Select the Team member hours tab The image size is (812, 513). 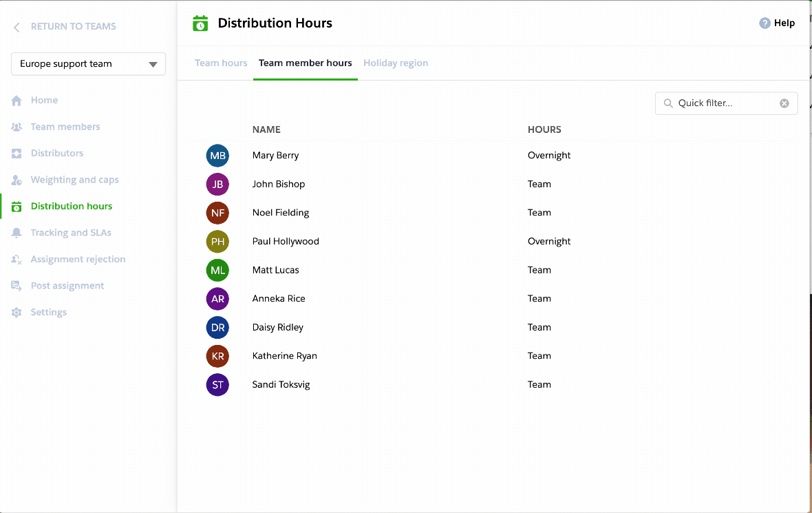(305, 63)
